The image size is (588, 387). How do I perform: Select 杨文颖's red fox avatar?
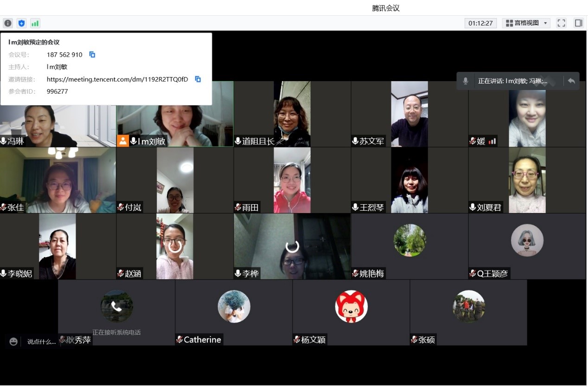pos(351,307)
